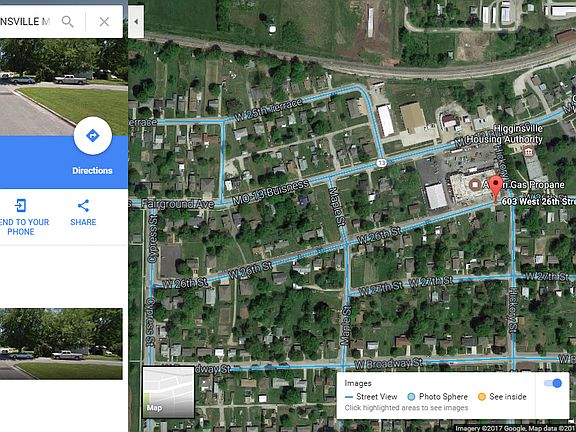Click the Route 13 highway shield
The image size is (576, 432).
coord(382,162)
